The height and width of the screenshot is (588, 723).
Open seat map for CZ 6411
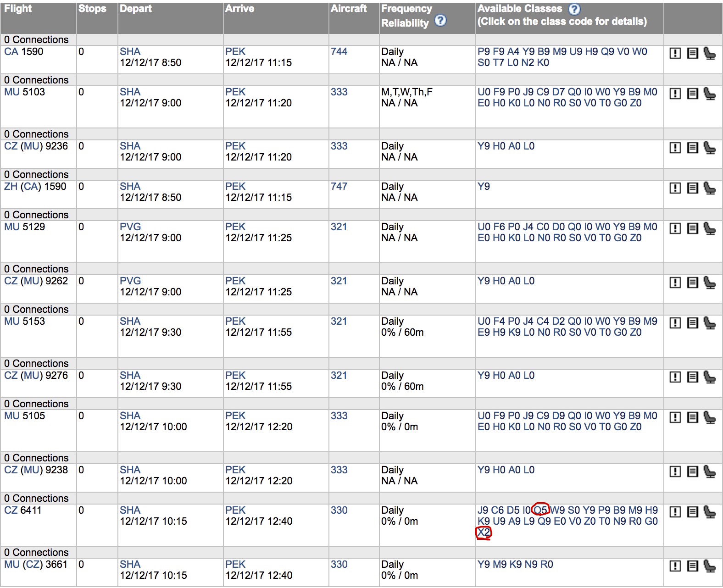pyautogui.click(x=709, y=512)
